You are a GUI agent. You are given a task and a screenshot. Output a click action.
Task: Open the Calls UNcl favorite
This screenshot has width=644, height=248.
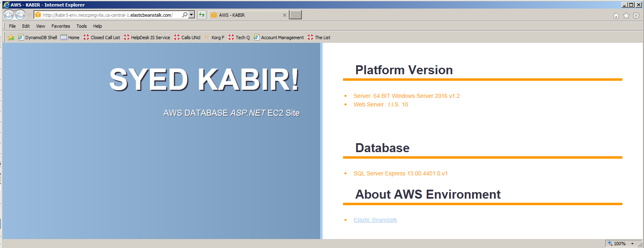pyautogui.click(x=187, y=38)
